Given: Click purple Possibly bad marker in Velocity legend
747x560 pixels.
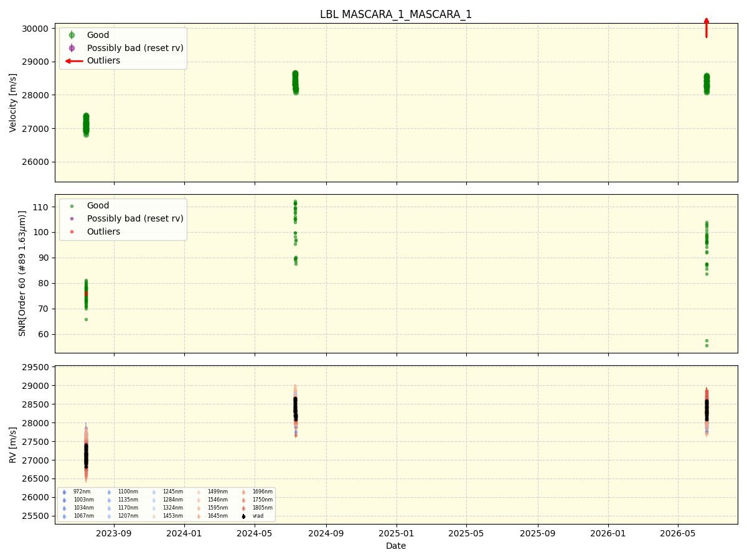Looking at the screenshot, I should click(x=72, y=48).
